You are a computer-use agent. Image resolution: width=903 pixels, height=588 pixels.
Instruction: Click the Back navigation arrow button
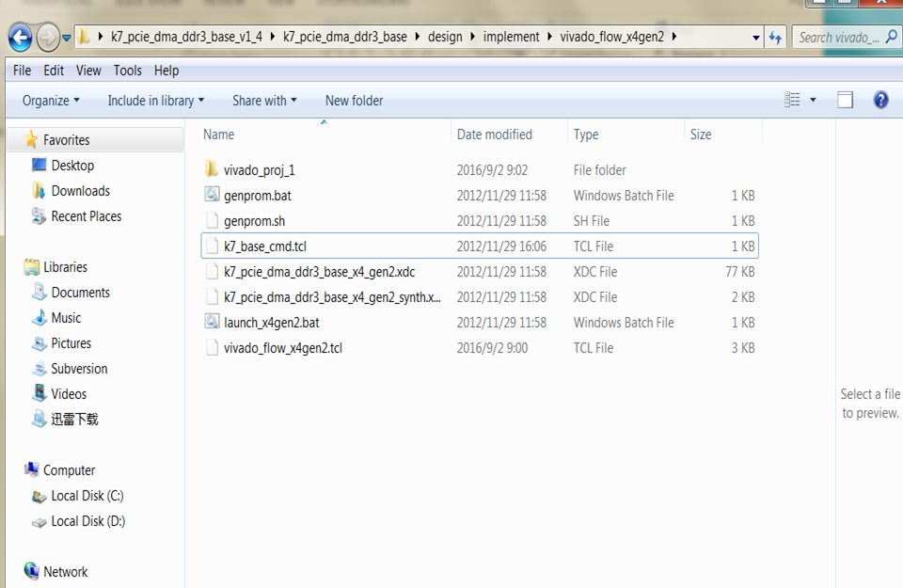pyautogui.click(x=20, y=38)
